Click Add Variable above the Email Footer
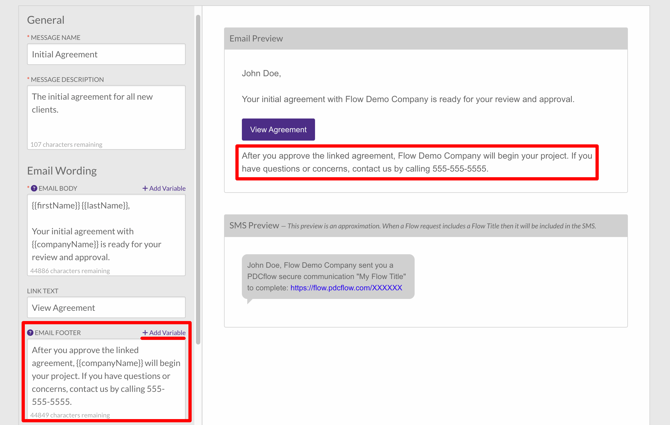The height and width of the screenshot is (425, 670). pos(164,333)
